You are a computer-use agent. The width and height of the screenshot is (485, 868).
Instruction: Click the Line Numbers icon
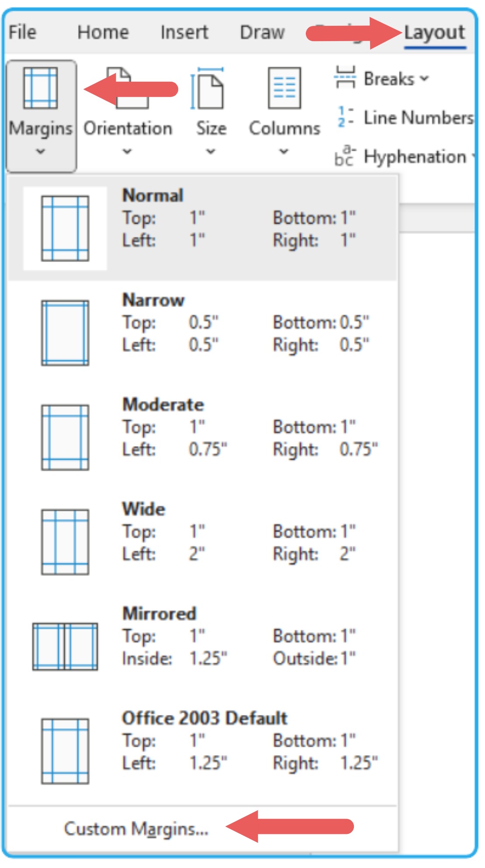point(343,117)
